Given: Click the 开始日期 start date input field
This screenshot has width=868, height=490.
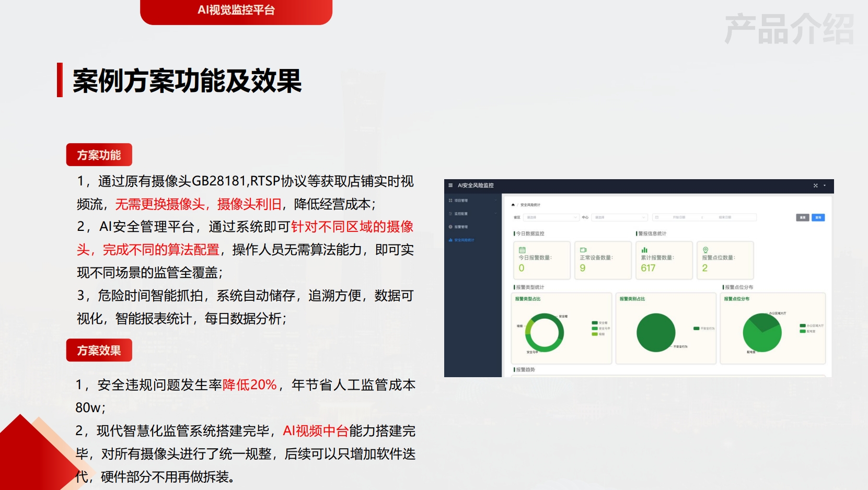Looking at the screenshot, I should click(x=679, y=217).
